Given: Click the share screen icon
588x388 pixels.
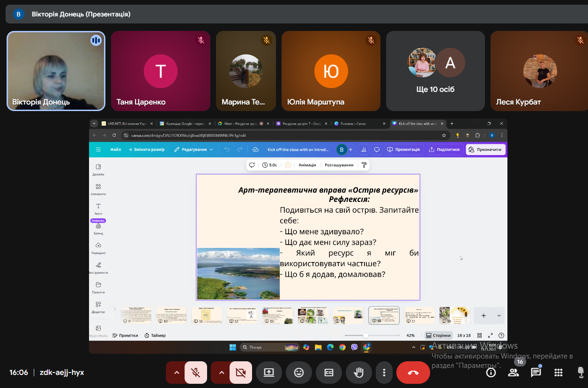Looking at the screenshot, I should point(269,373).
